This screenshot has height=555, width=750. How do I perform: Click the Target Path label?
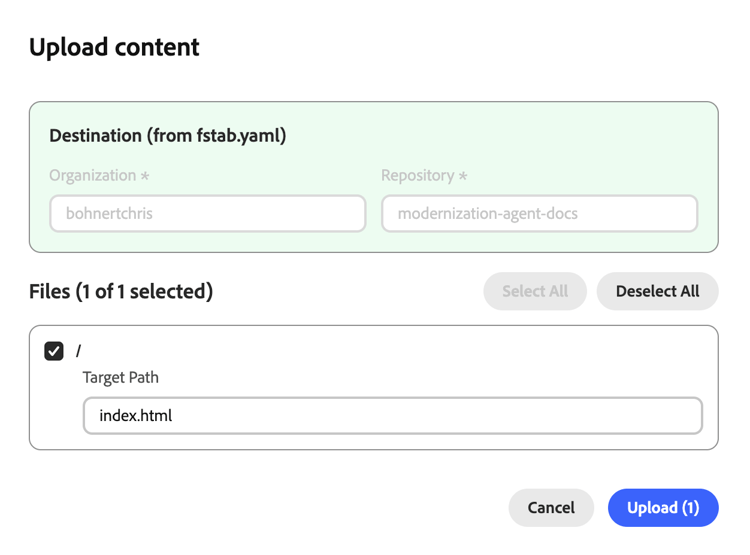click(121, 378)
